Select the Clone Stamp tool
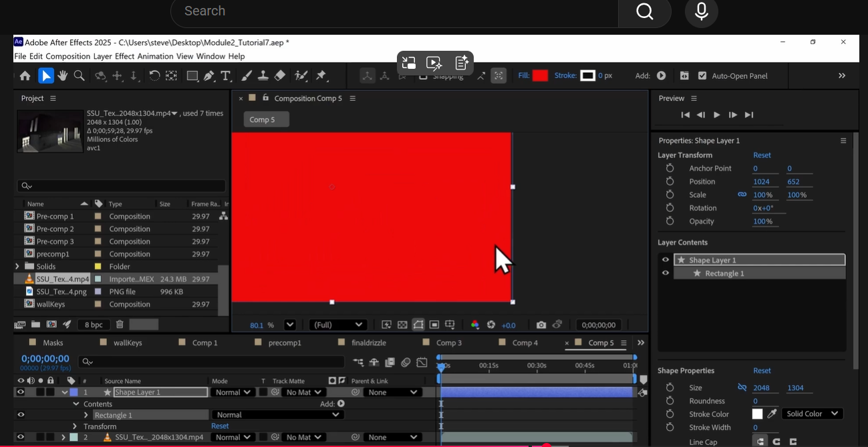Image resolution: width=868 pixels, height=447 pixels. tap(261, 76)
